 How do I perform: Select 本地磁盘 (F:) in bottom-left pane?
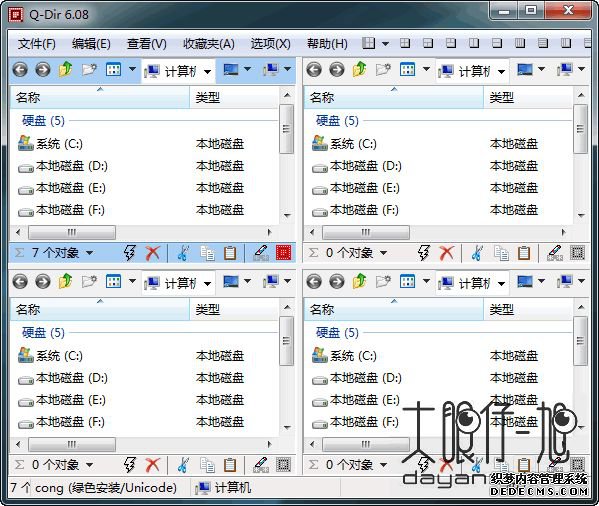point(62,422)
